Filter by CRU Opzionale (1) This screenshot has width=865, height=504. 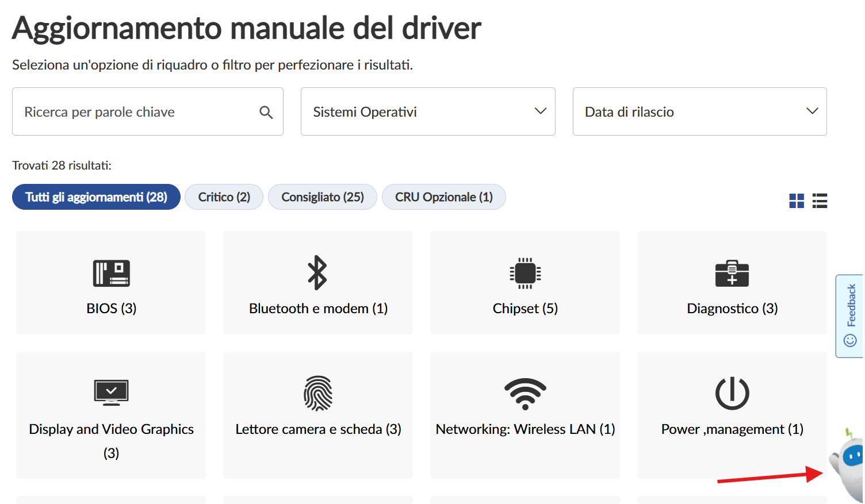(x=444, y=197)
